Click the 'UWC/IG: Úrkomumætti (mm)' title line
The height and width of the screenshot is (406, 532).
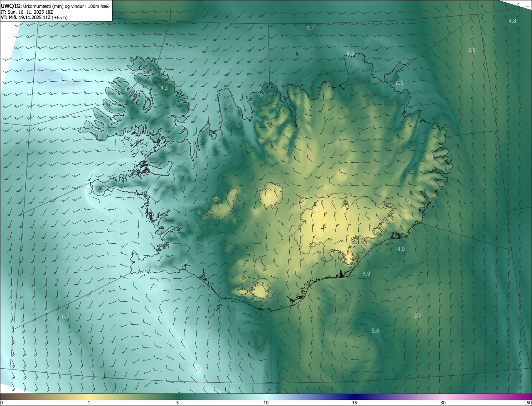(55, 6)
